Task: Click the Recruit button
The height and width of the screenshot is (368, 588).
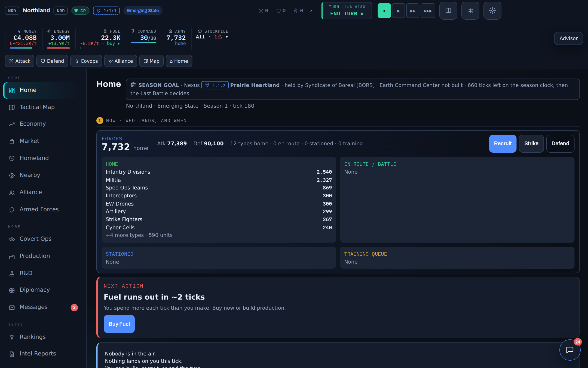Action: 503,144
